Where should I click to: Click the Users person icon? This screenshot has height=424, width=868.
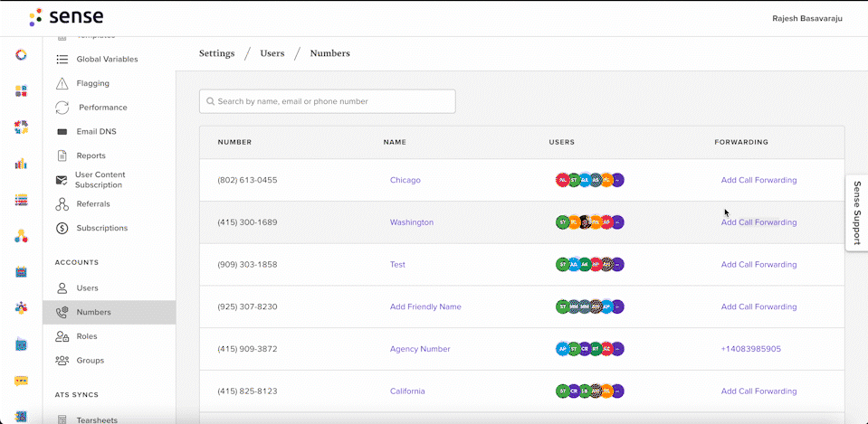pos(62,288)
